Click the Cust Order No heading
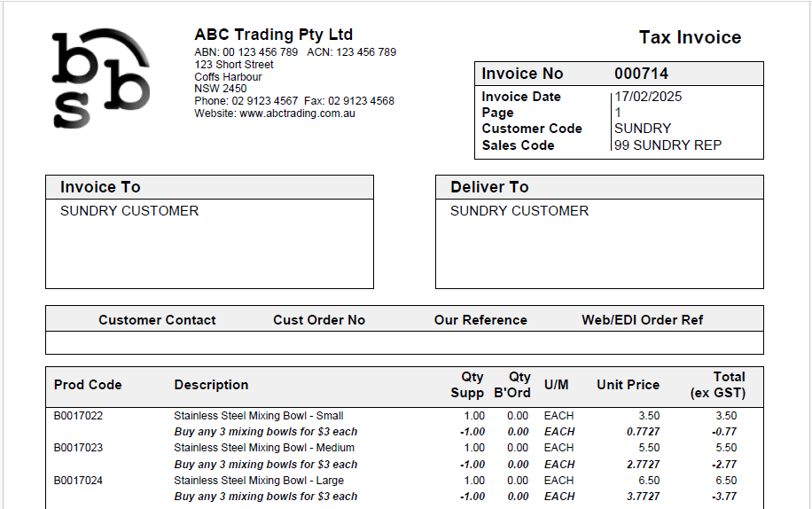812x509 pixels. (318, 320)
